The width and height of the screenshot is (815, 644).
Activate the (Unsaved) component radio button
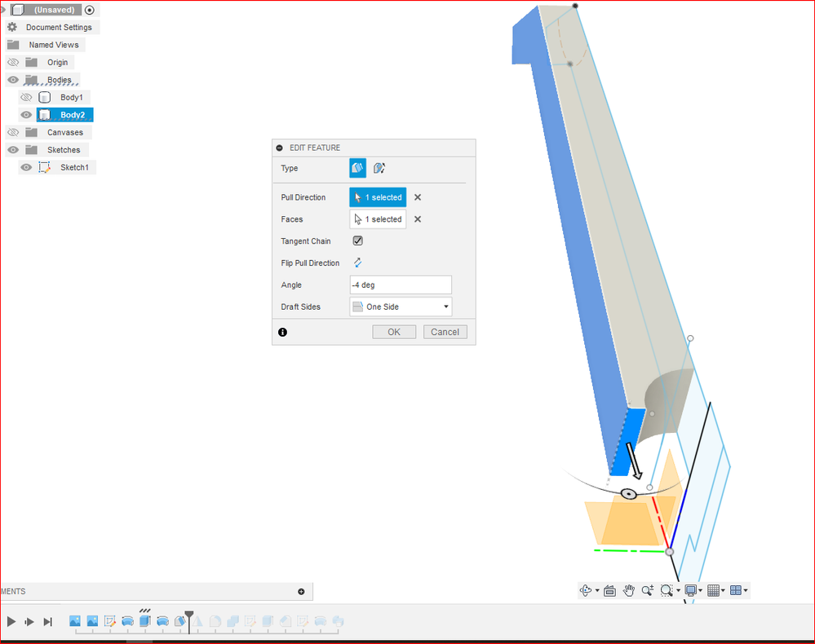(x=90, y=10)
